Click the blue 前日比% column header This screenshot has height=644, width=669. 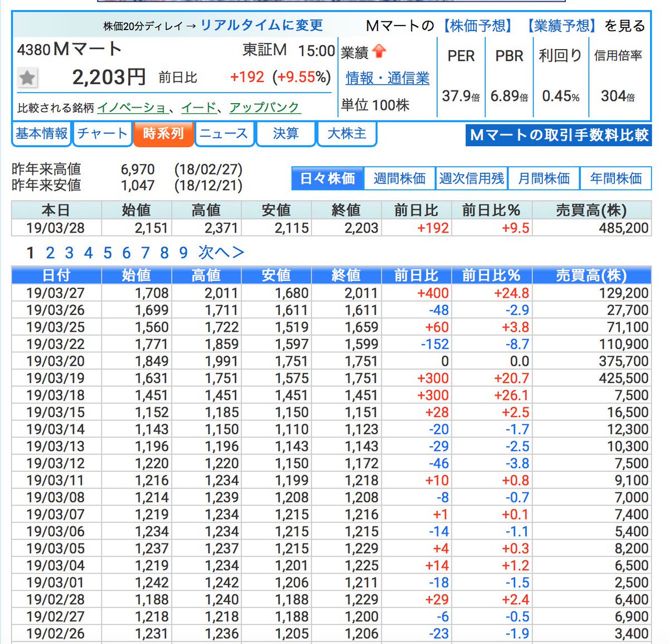click(x=491, y=275)
